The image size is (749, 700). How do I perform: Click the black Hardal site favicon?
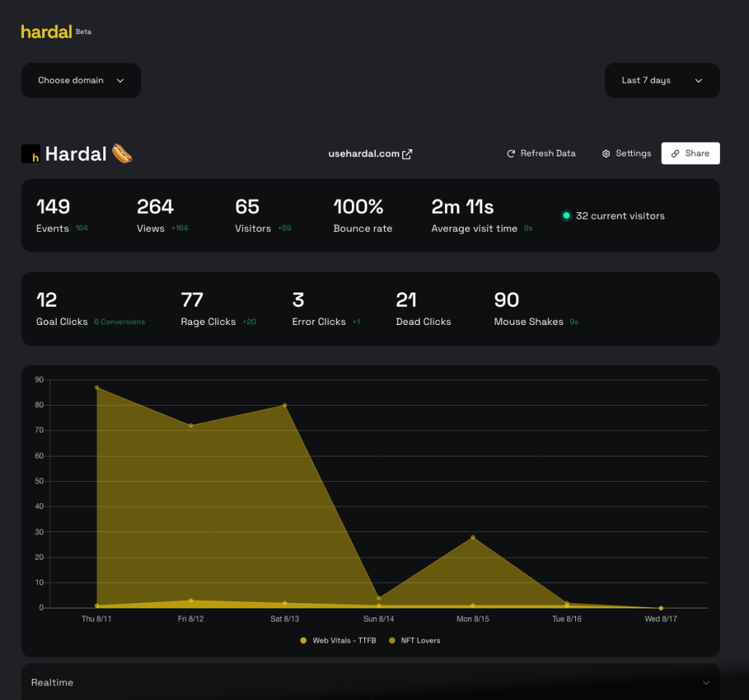coord(31,154)
